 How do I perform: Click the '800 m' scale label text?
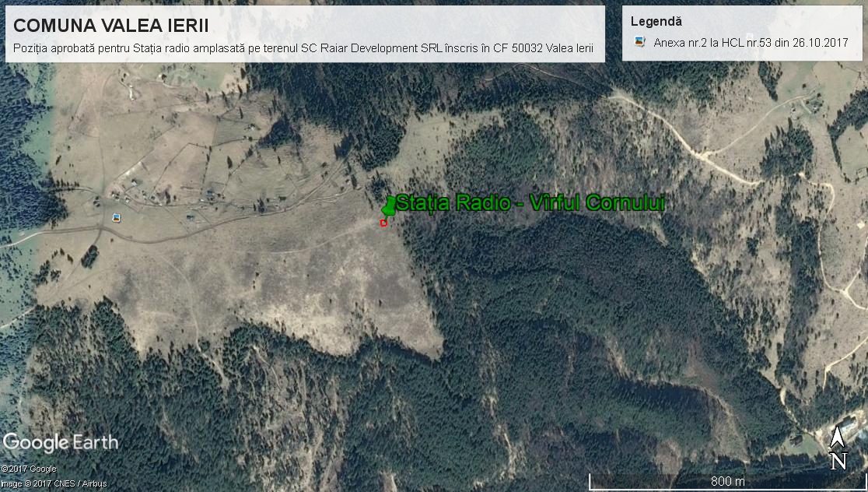click(727, 482)
